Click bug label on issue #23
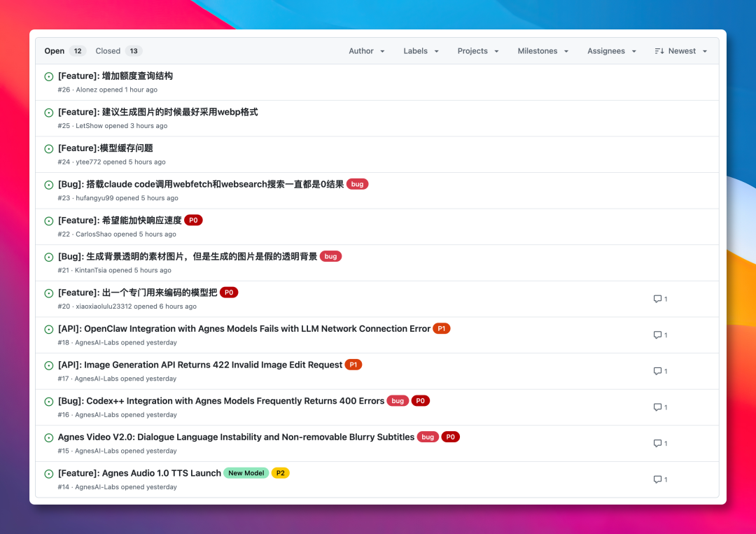 [x=357, y=184]
